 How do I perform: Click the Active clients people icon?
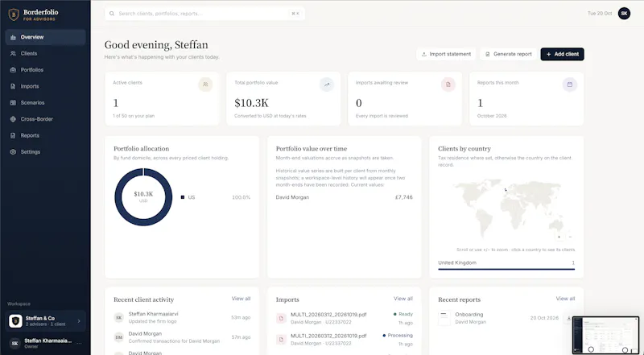pos(205,85)
